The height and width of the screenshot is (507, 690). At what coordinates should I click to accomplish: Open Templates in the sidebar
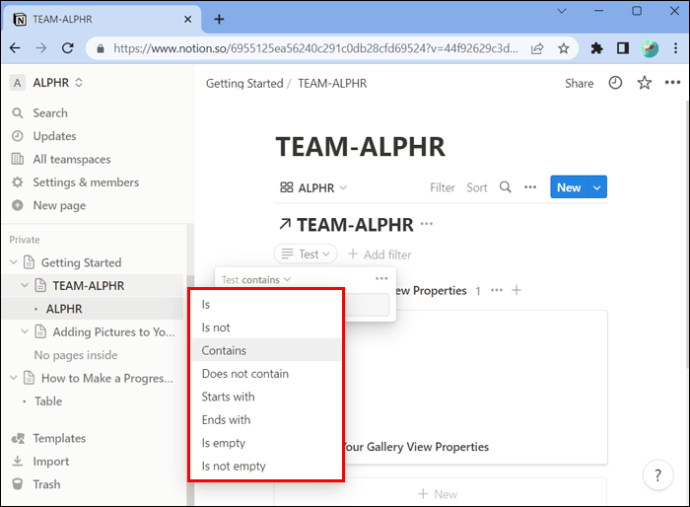(x=49, y=438)
